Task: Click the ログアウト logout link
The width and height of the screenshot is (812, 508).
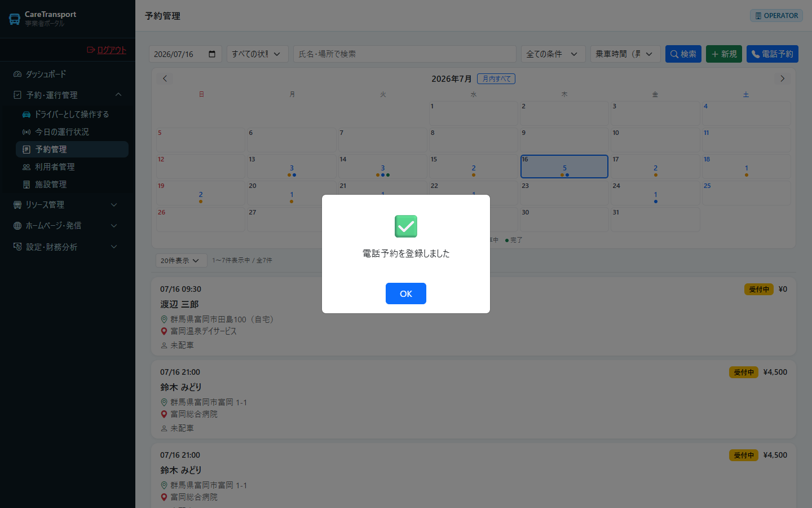Action: coord(107,50)
